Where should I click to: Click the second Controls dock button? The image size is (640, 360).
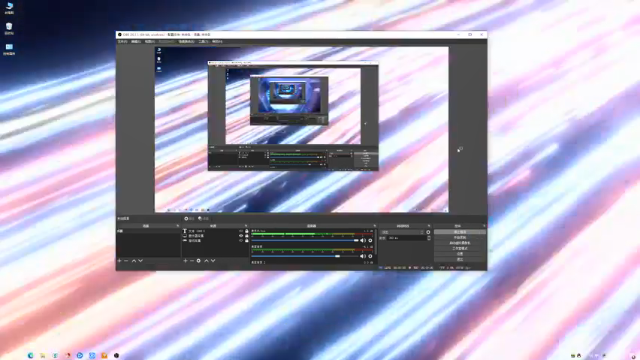pyautogui.click(x=460, y=237)
